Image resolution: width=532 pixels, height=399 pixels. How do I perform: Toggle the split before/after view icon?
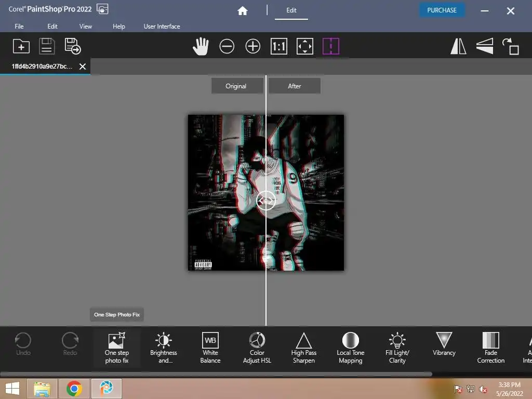(331, 46)
